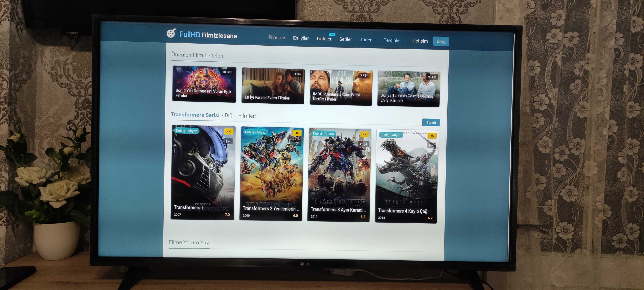Open Transformers 4 Kayıp Çağ movie poster
644x290 pixels.
[x=407, y=176]
